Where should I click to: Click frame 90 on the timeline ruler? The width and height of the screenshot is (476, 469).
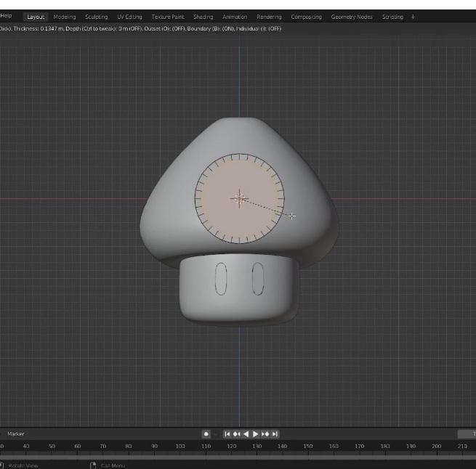click(x=154, y=446)
